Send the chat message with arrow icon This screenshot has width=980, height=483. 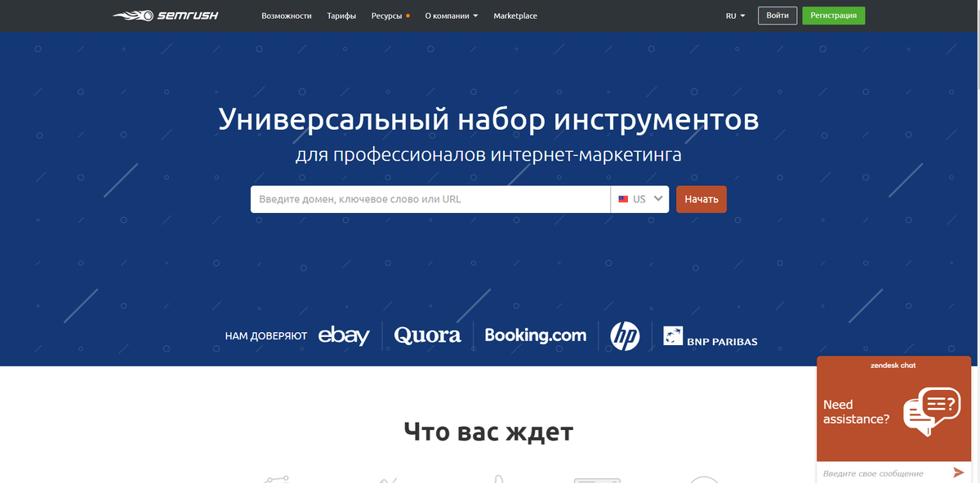pyautogui.click(x=959, y=472)
